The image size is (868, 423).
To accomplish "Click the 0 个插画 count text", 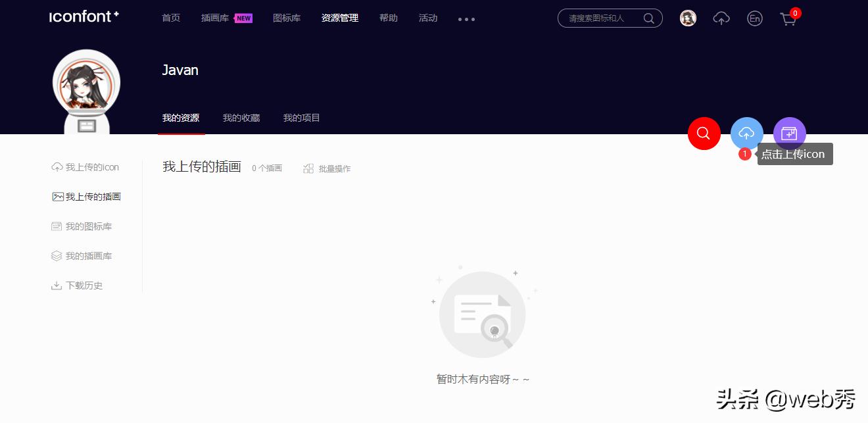I will [267, 168].
